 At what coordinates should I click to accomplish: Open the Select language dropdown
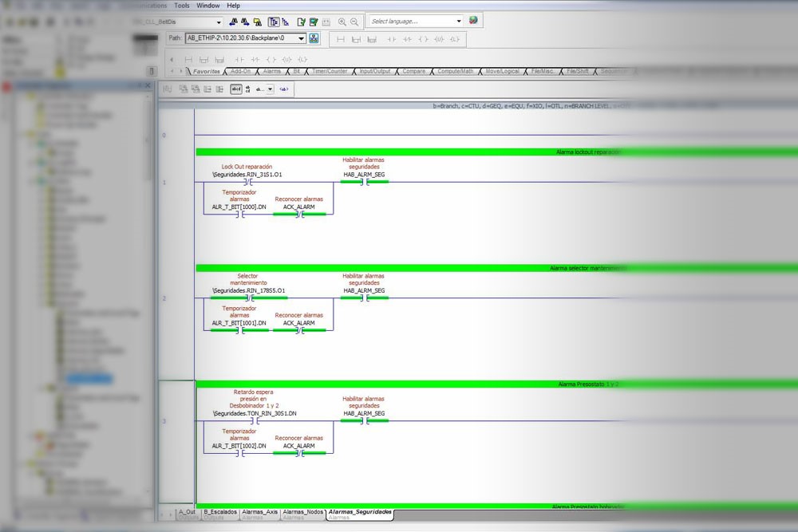[x=459, y=22]
